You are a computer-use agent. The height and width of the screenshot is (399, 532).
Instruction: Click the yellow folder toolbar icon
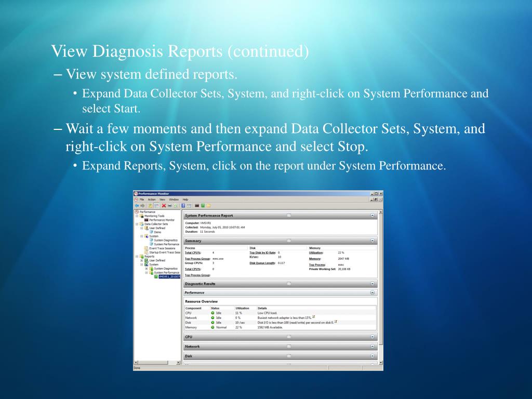(208, 206)
